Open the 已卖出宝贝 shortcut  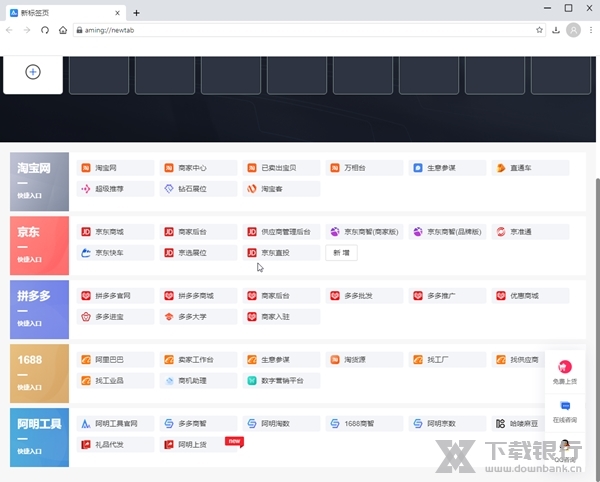[x=281, y=168]
